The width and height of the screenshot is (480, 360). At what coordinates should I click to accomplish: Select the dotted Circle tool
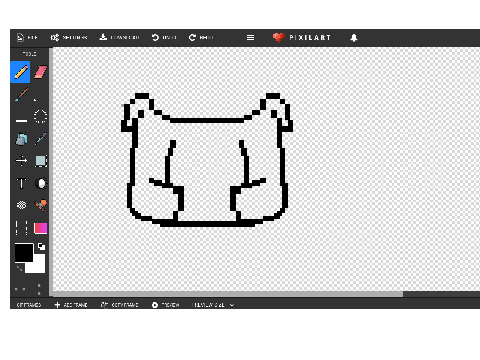click(40, 116)
